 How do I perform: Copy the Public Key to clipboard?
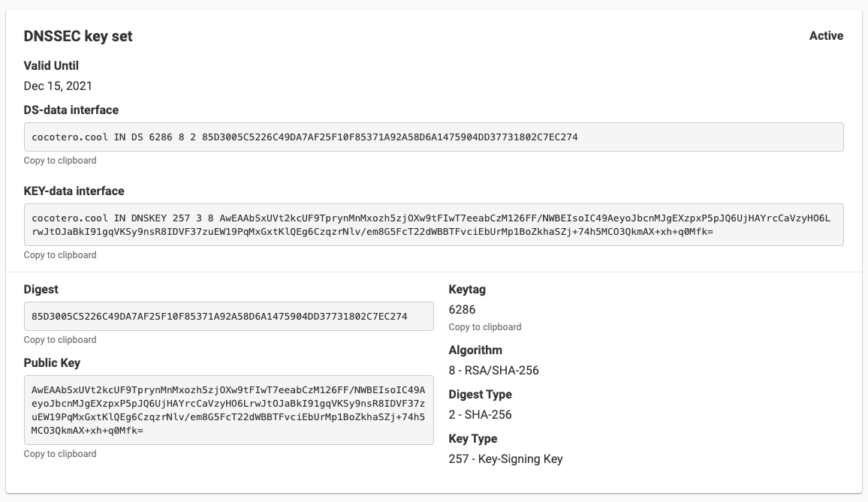60,453
